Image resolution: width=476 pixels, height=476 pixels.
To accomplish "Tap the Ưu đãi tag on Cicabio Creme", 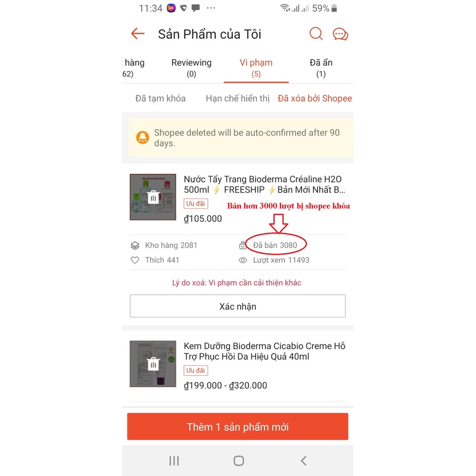I will [196, 370].
